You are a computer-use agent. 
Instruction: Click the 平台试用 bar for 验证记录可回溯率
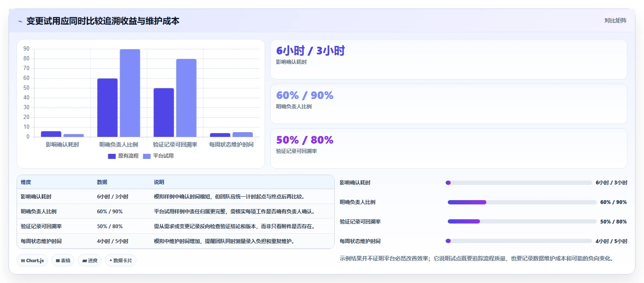pos(186,98)
